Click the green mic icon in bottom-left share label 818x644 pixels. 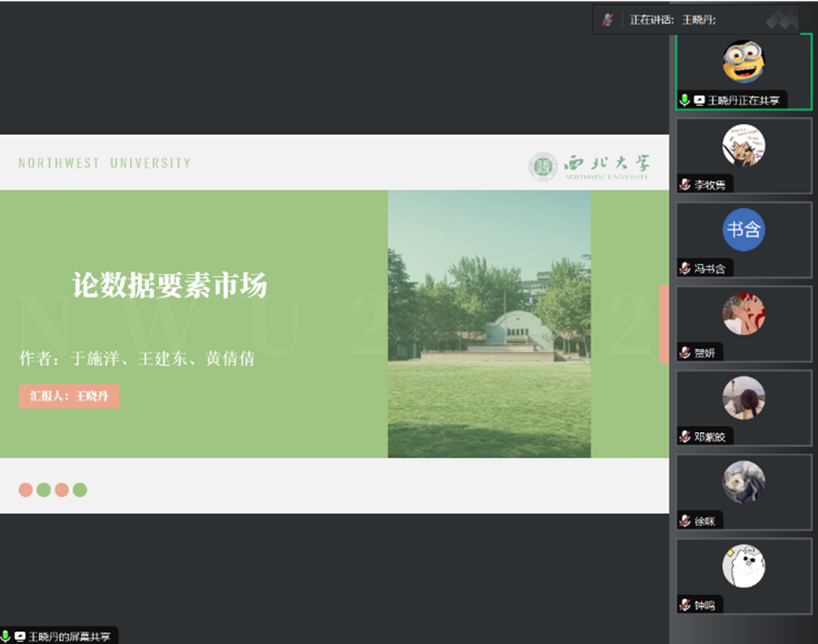click(6, 637)
